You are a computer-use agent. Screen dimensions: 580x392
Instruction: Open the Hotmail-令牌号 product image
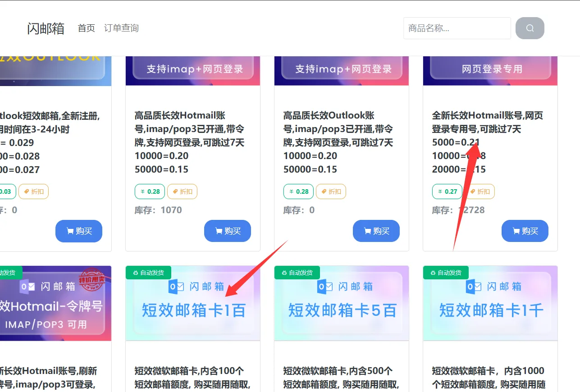coord(55,303)
